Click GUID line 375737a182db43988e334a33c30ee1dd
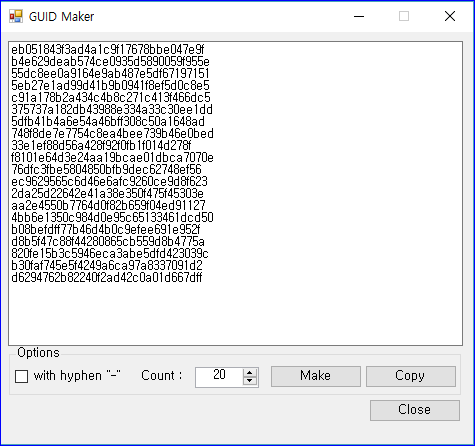This screenshot has height=446, width=475. tap(112, 110)
